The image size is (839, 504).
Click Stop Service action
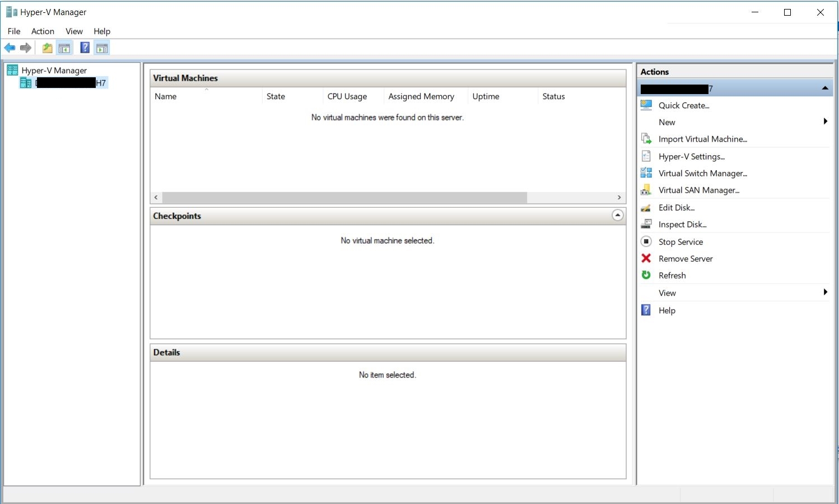pyautogui.click(x=680, y=241)
